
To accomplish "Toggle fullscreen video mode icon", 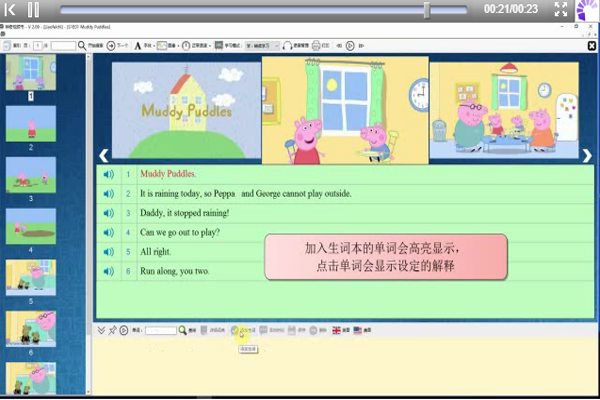I will [x=561, y=9].
